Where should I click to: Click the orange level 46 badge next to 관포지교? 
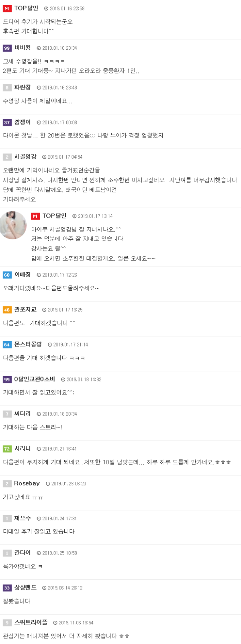7,310
